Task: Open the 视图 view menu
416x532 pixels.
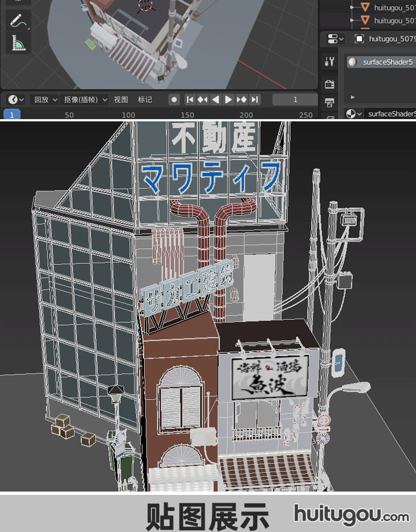Action: pos(121,100)
